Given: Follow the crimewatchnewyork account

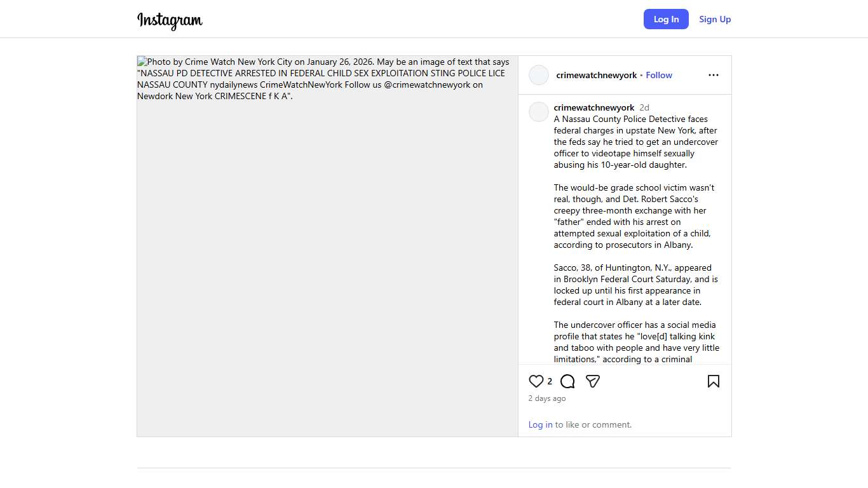Looking at the screenshot, I should tap(659, 75).
